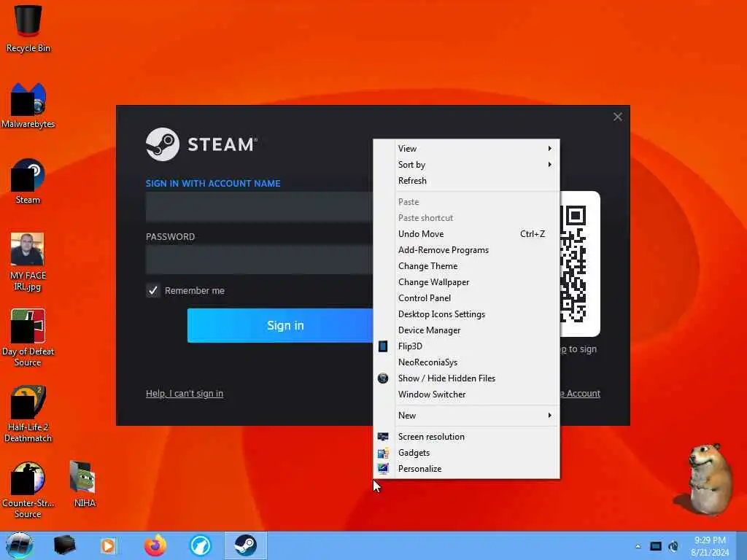Open the clock and date
Screen dimensions: 747x560
(710, 546)
